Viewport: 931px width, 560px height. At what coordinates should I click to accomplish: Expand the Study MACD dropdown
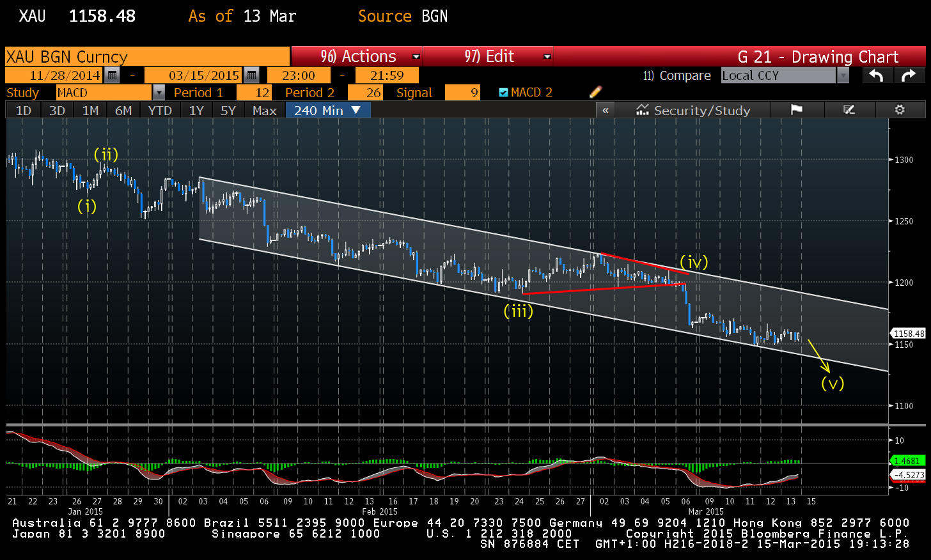point(159,93)
